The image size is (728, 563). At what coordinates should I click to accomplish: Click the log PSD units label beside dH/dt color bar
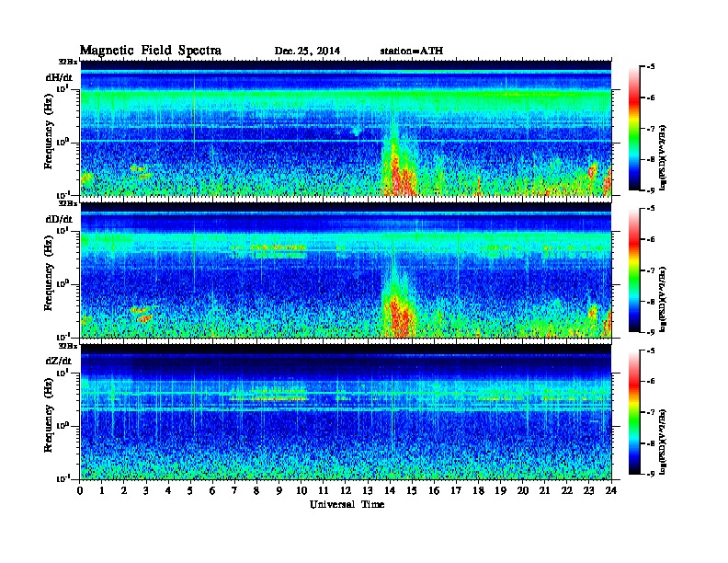[x=664, y=157]
